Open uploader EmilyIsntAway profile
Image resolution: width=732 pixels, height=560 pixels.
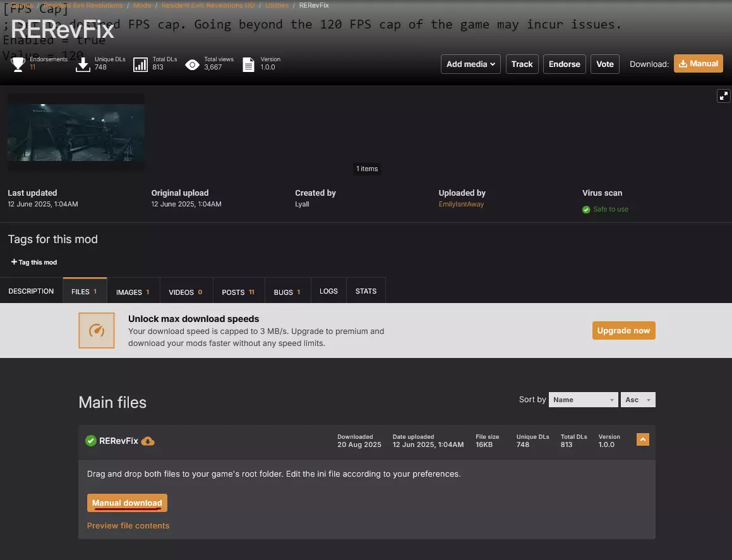461,204
